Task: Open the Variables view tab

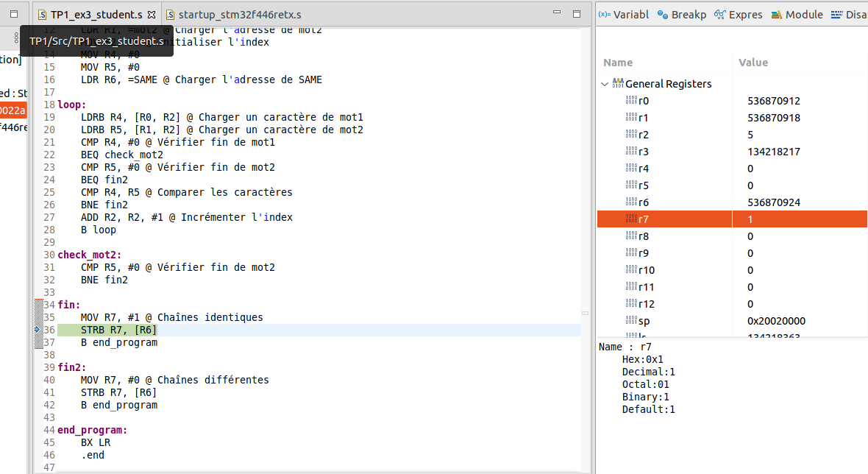Action: coord(624,15)
